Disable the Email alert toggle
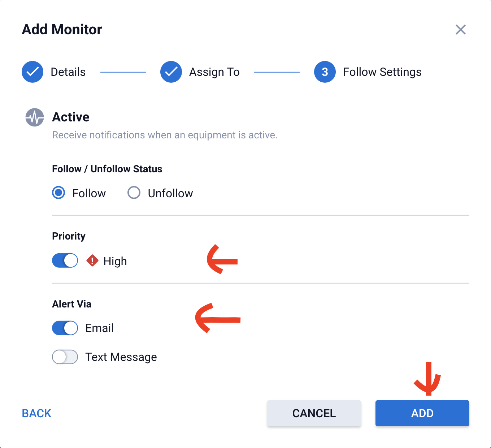 (x=65, y=328)
